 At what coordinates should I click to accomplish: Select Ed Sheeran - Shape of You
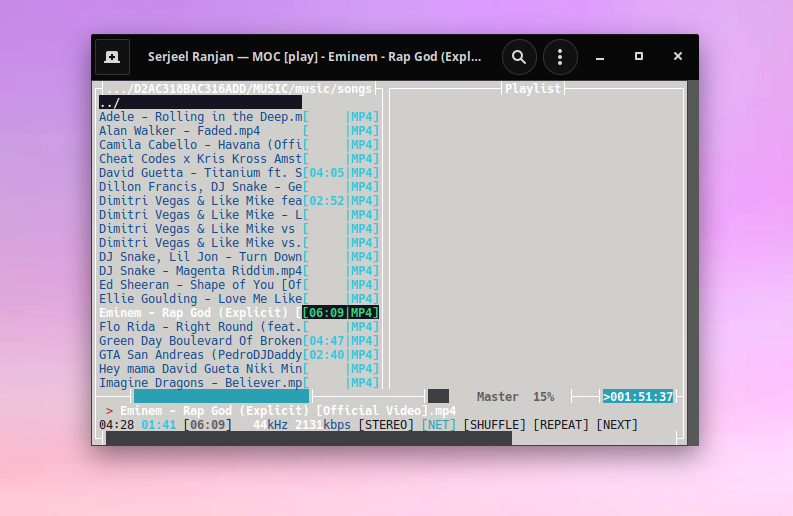(239, 285)
